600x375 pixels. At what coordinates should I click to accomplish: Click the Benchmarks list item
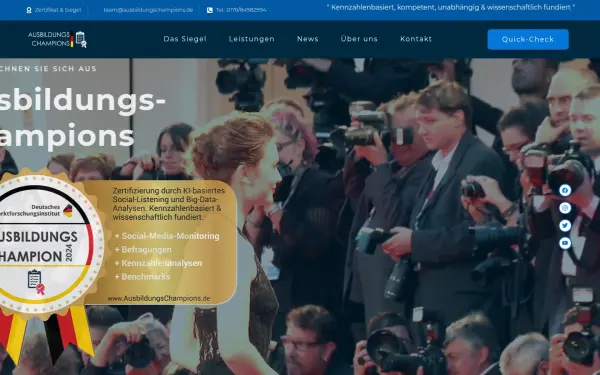[142, 276]
